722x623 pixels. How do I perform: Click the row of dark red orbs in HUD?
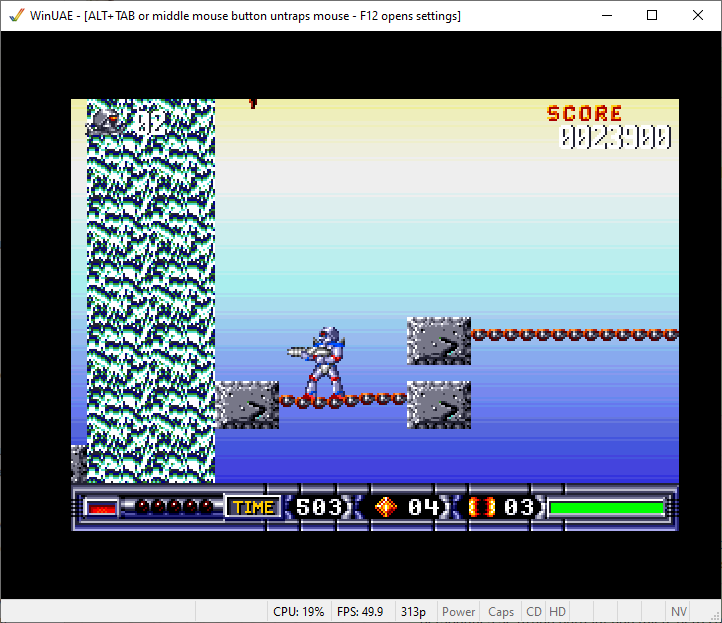point(175,507)
